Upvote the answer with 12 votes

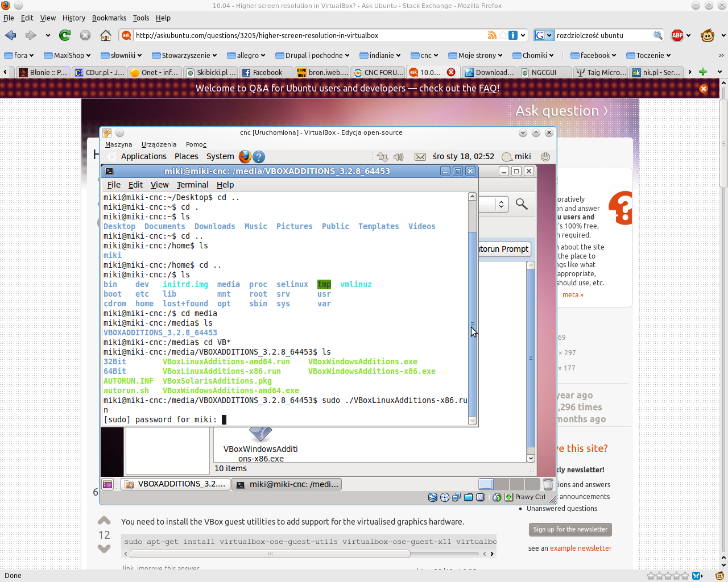[104, 521]
